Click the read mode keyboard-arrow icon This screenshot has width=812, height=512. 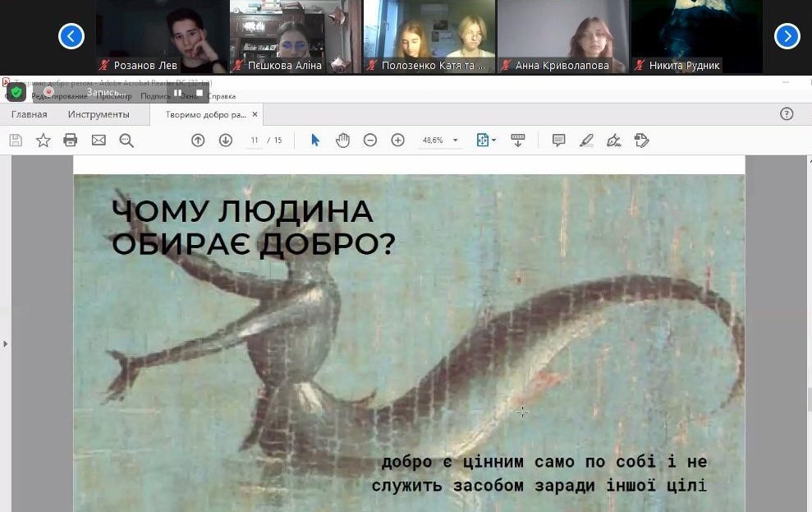click(518, 141)
